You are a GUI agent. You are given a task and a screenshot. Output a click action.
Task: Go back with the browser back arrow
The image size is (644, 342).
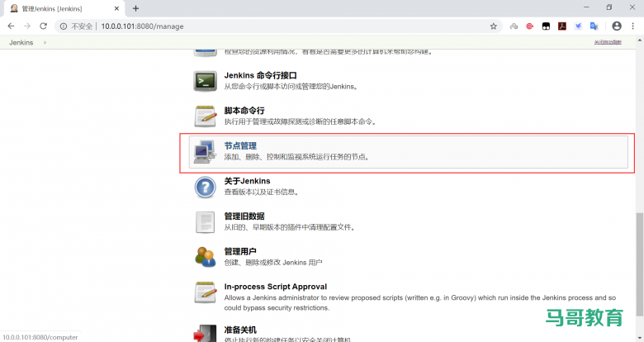11,26
